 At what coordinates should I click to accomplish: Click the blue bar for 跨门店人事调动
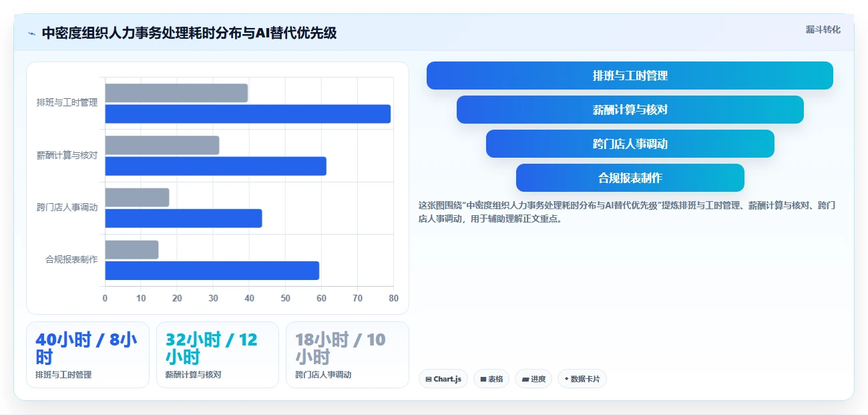point(184,218)
